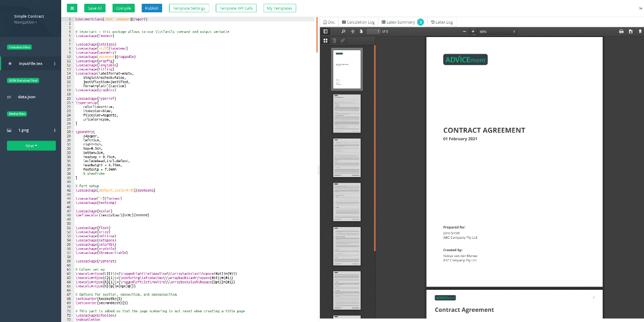This screenshot has height=322, width=644.
Task: Show page thumbnails panel view
Action: [x=325, y=40]
